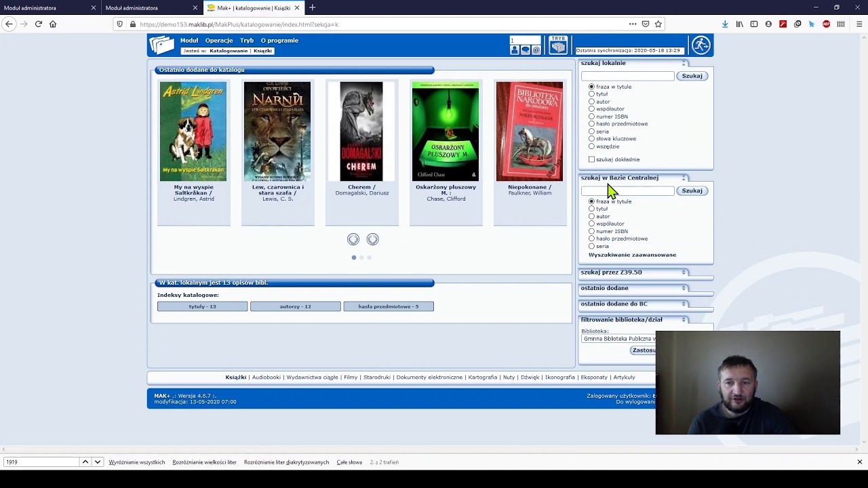Click the Baza Centralna search text field
Screen dimensions: 868x488
(x=628, y=190)
